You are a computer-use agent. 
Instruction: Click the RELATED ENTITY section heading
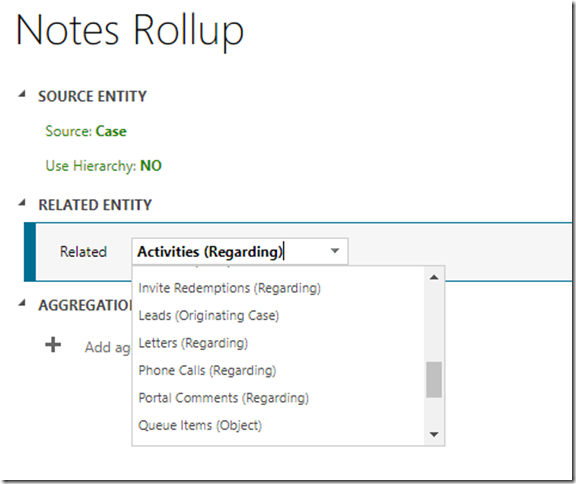coord(95,205)
